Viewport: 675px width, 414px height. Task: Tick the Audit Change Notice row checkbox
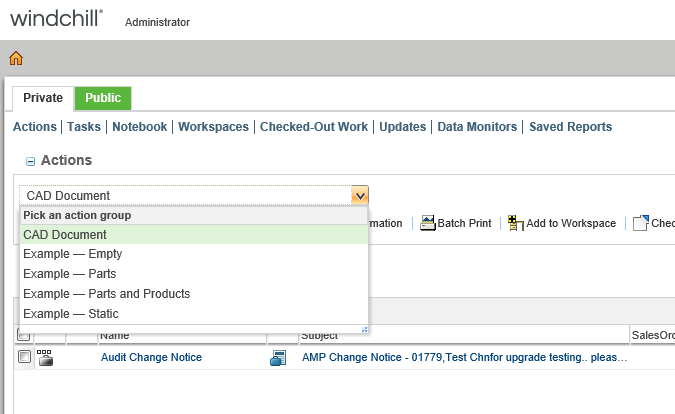25,357
